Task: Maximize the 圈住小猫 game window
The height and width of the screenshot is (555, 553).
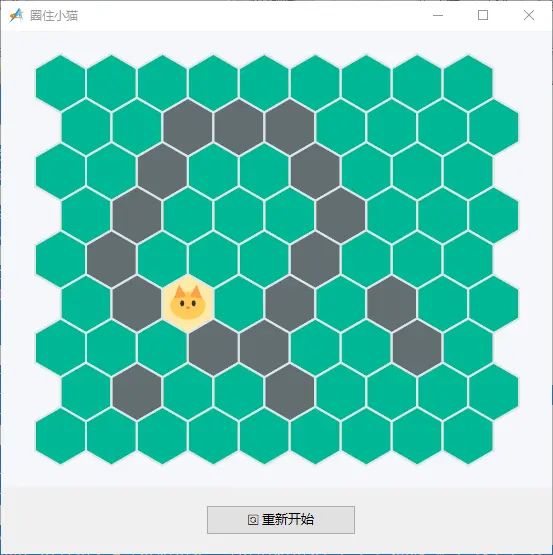Action: coord(483,15)
